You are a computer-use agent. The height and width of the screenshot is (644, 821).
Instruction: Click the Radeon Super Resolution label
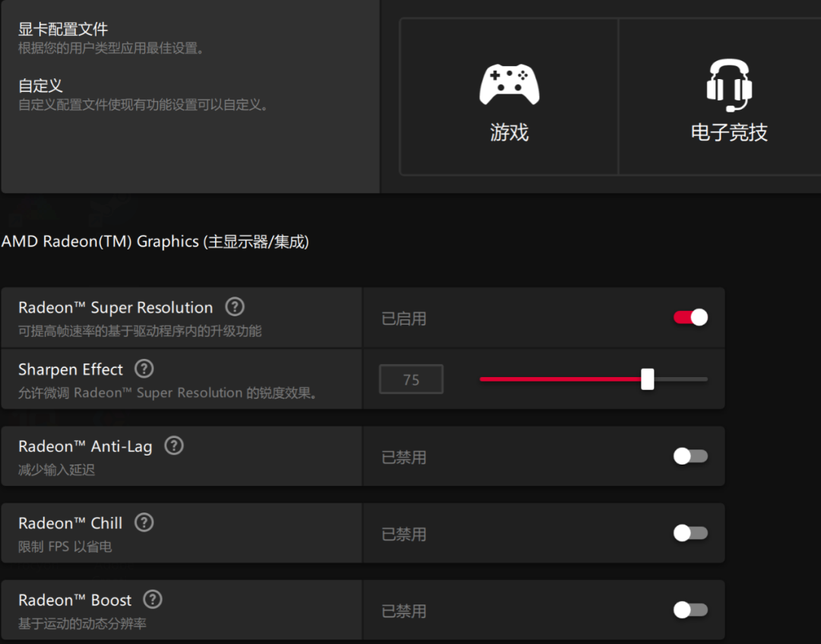[x=116, y=307]
